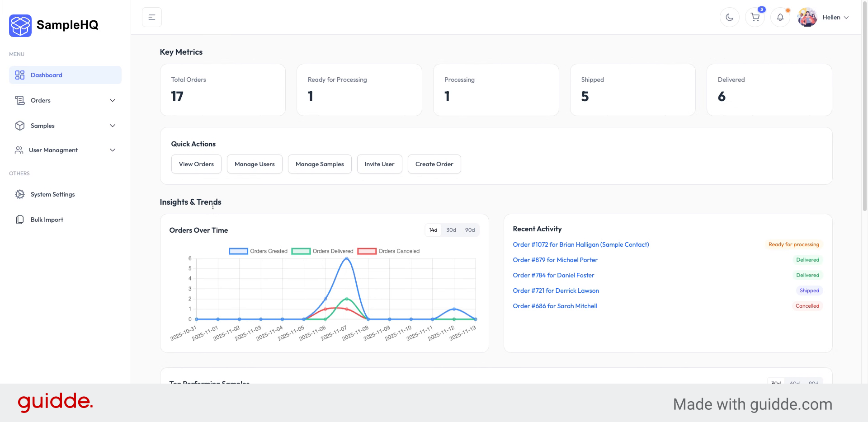Open the sidebar hamburger menu
Screen dimensions: 868x422
[x=151, y=17]
